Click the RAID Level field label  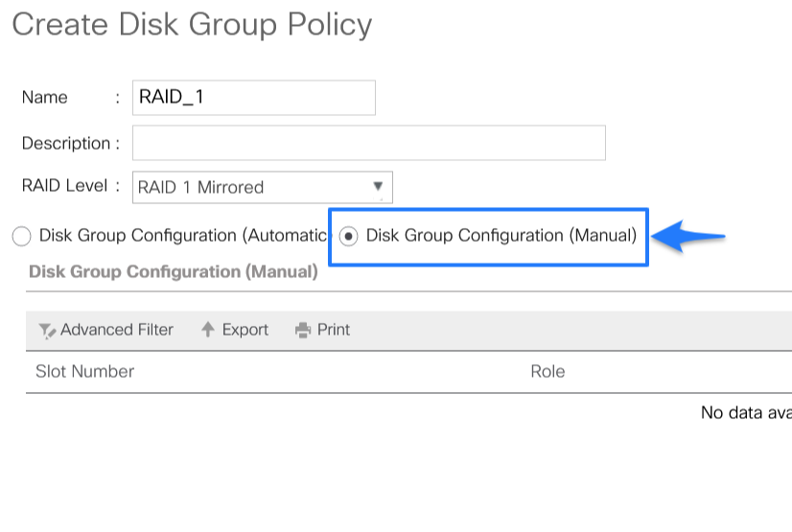point(64,186)
